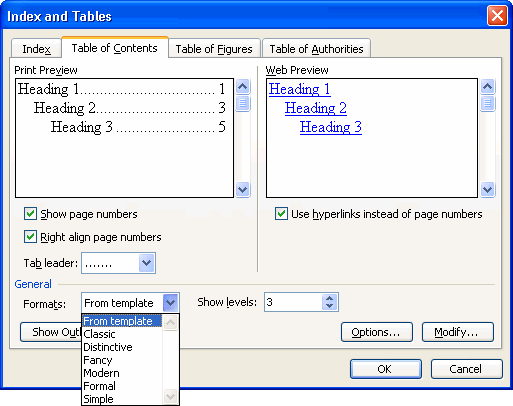This screenshot has width=513, height=406.
Task: Click the Cancel button
Action: coord(467,369)
